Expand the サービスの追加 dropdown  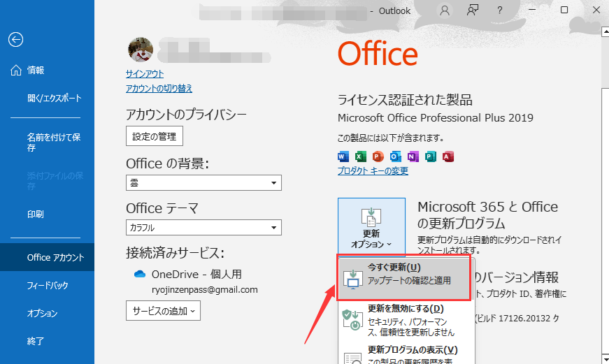[163, 311]
